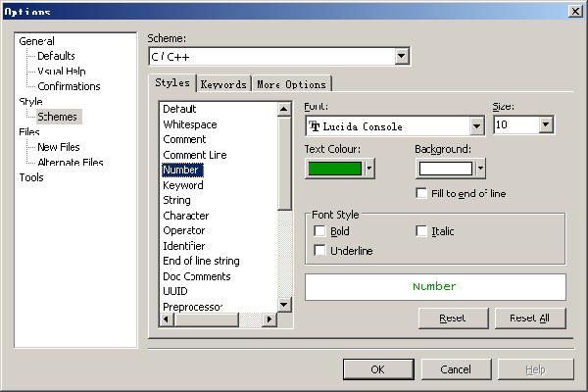
Task: Check the Underline option
Action: click(x=319, y=251)
